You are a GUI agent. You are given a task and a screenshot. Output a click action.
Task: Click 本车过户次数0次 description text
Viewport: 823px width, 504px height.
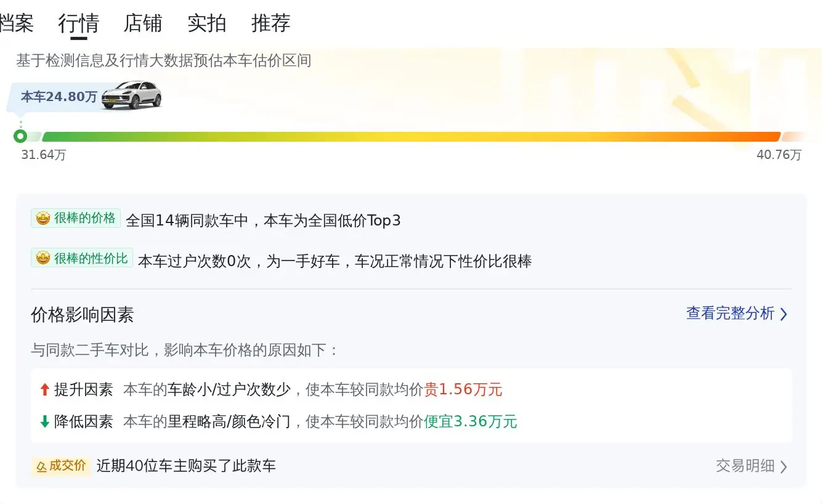pos(334,261)
